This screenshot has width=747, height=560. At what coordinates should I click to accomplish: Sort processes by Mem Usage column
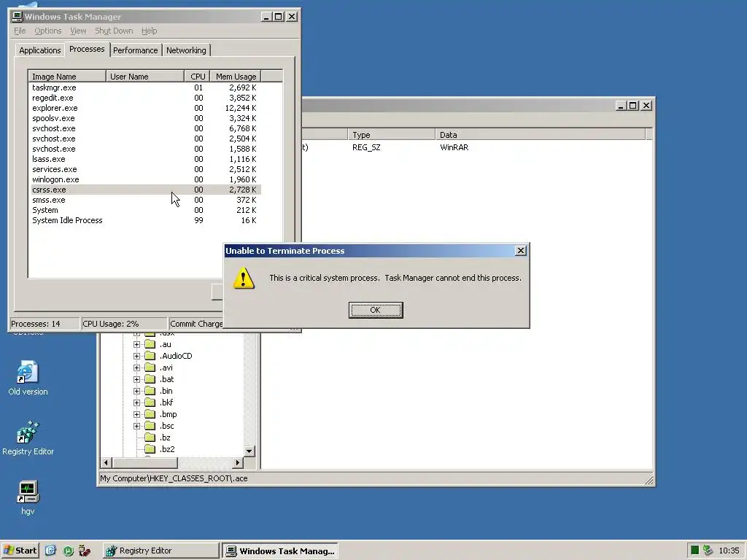point(236,76)
